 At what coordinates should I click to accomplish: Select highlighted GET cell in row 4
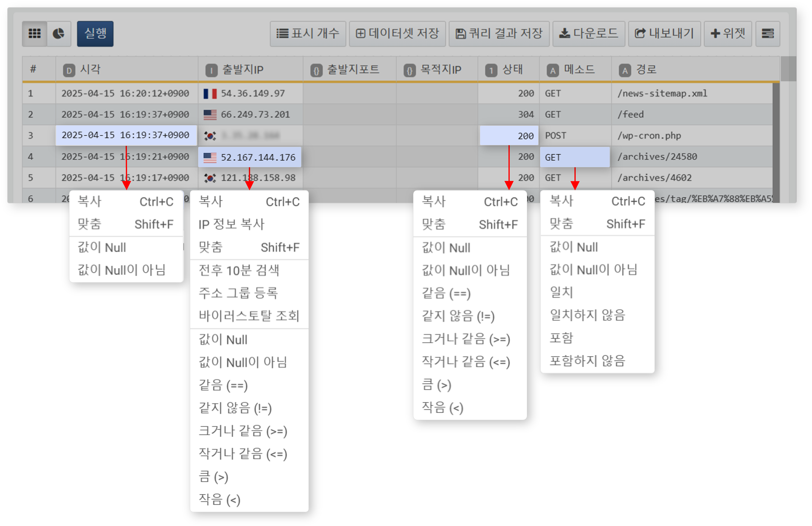[x=574, y=157]
